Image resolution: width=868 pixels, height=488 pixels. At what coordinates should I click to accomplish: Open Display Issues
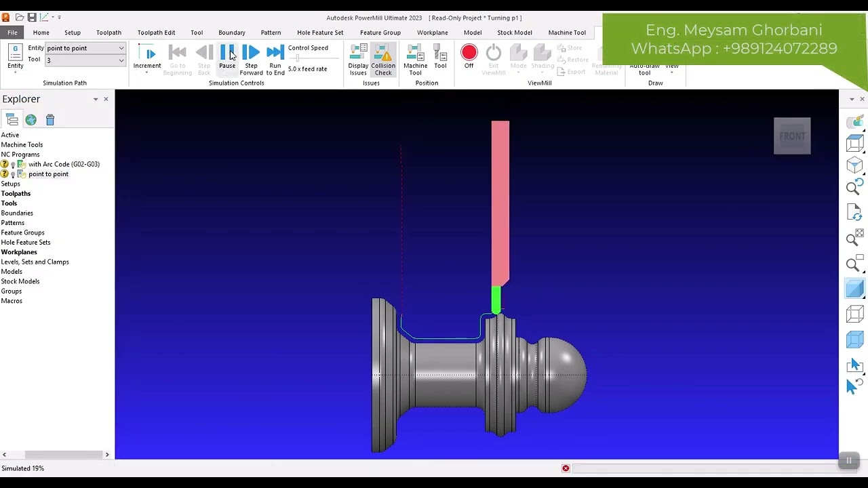click(358, 60)
